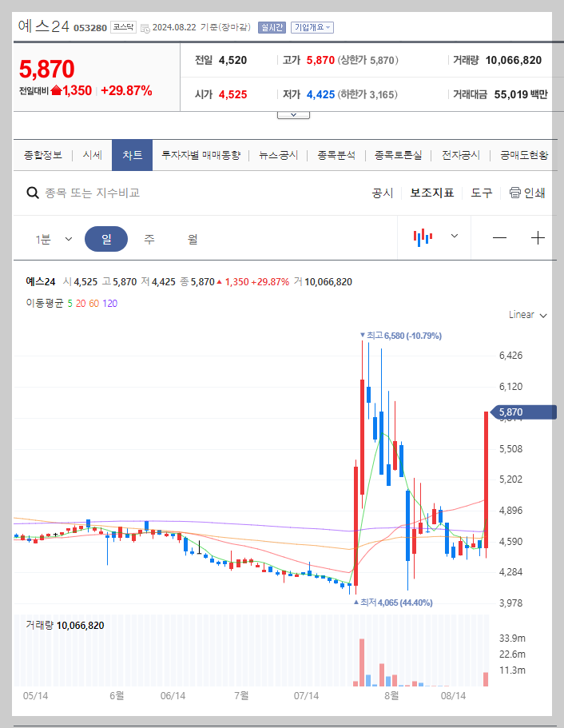Open the 도구 chart tools menu
This screenshot has height=728, width=564.
point(481,193)
